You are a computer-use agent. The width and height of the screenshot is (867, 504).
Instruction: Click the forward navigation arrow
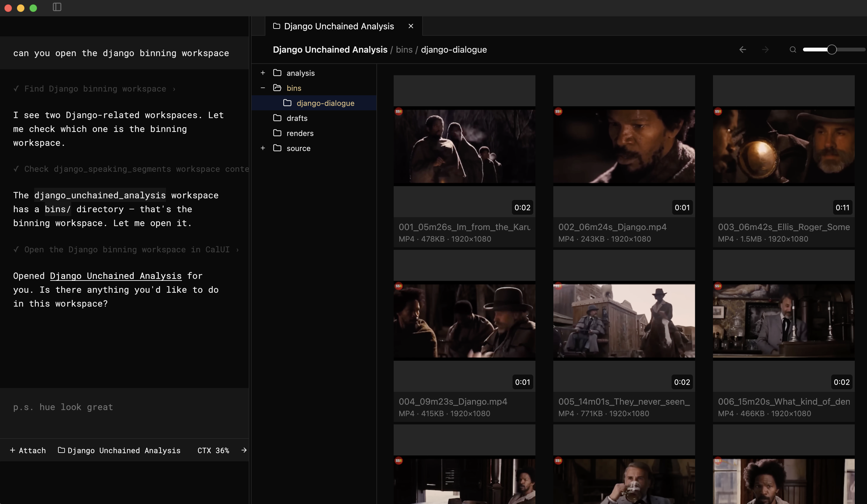tap(765, 50)
